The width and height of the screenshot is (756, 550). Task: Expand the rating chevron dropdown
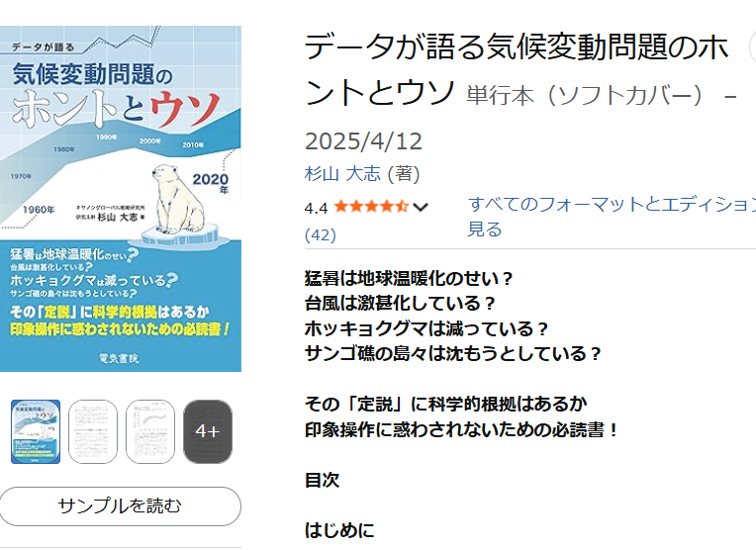(x=421, y=208)
